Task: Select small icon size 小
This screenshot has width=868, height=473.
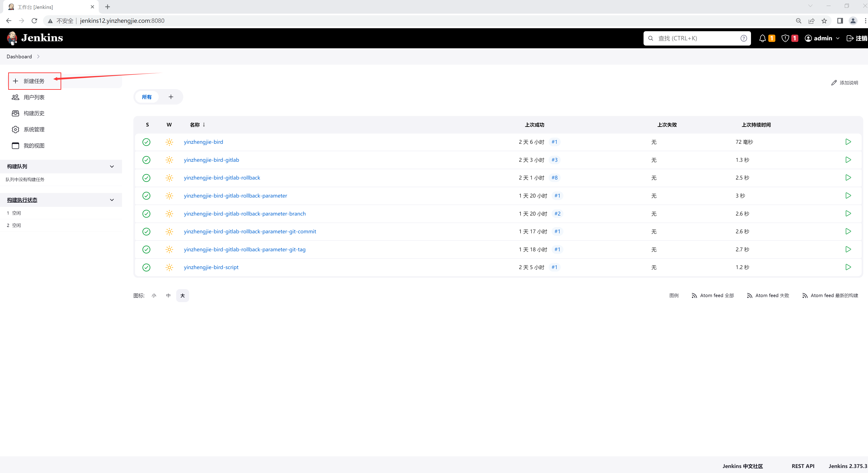Action: coord(154,296)
